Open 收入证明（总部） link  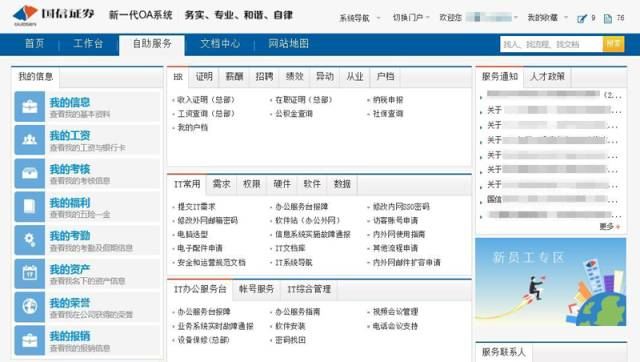click(x=206, y=100)
